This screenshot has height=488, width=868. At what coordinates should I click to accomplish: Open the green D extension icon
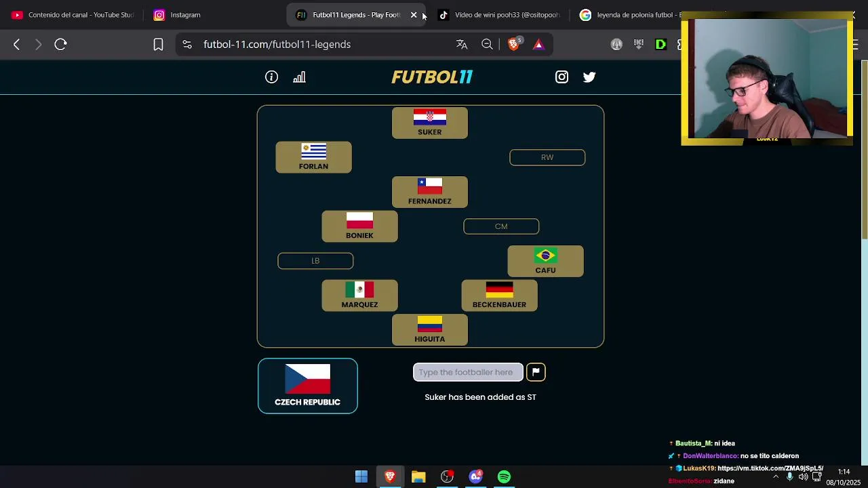[660, 45]
